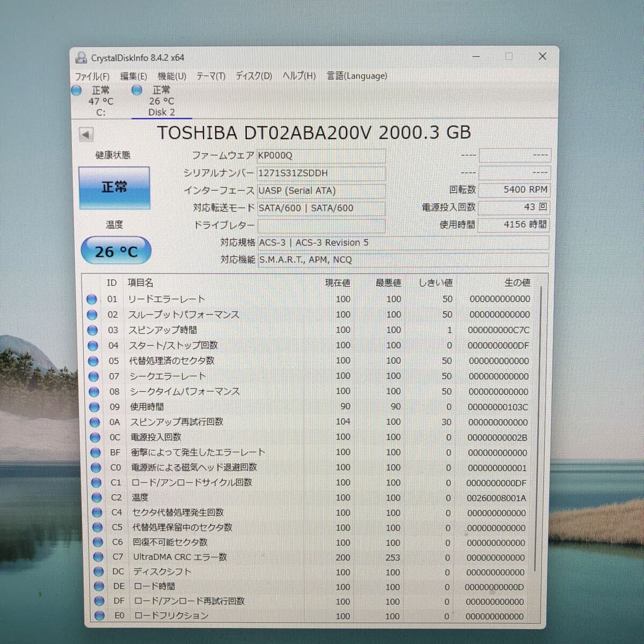The width and height of the screenshot is (644, 644).
Task: Open the 言語(Language) menu
Action: tap(357, 76)
